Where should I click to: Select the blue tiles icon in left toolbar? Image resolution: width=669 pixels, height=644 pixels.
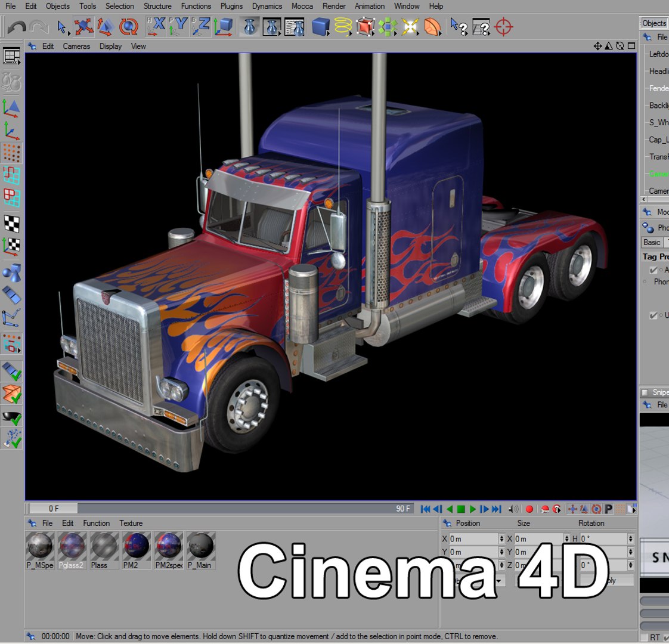coord(11,295)
